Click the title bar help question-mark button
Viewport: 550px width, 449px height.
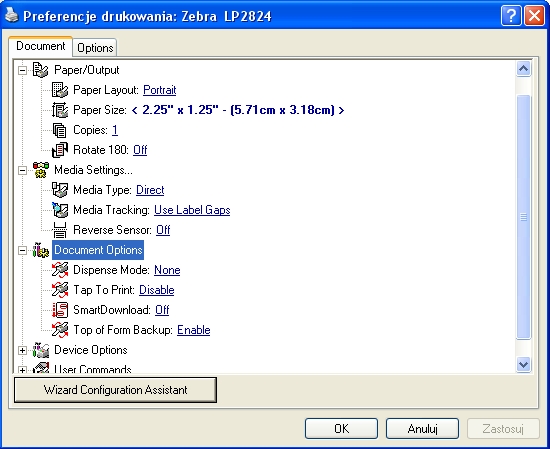point(511,16)
